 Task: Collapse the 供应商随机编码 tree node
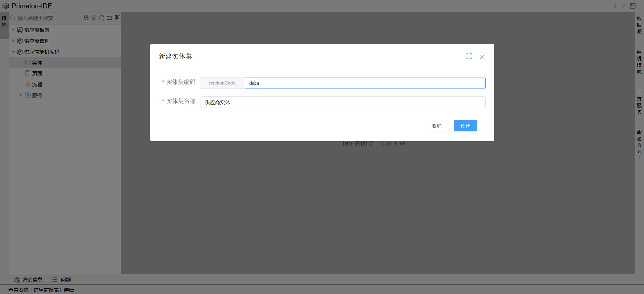(13, 52)
